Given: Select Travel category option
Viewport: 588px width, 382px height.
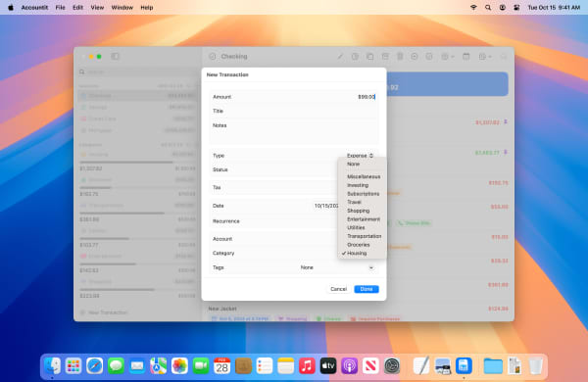Looking at the screenshot, I should click(363, 202).
